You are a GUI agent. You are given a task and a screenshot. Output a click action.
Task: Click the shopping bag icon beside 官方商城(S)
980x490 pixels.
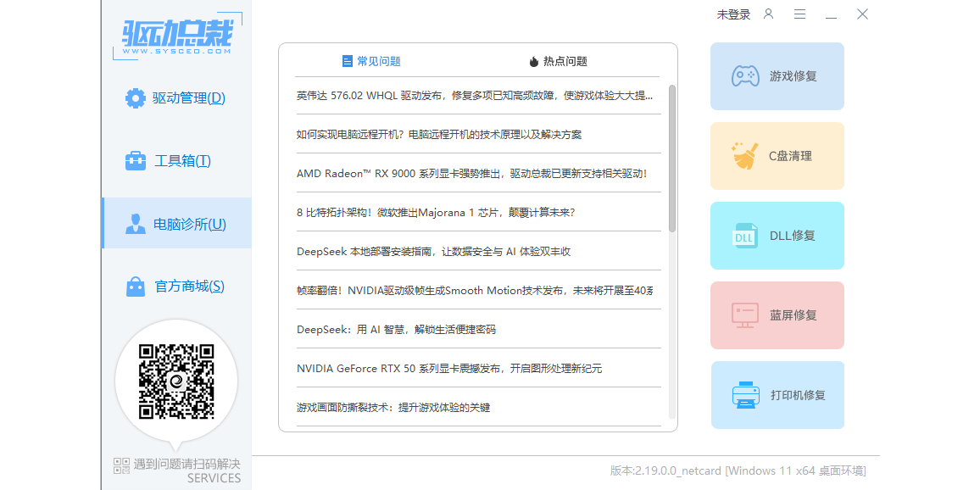coord(136,287)
